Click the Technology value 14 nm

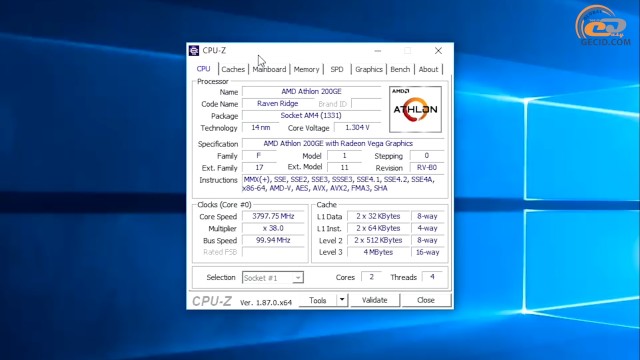[260, 128]
